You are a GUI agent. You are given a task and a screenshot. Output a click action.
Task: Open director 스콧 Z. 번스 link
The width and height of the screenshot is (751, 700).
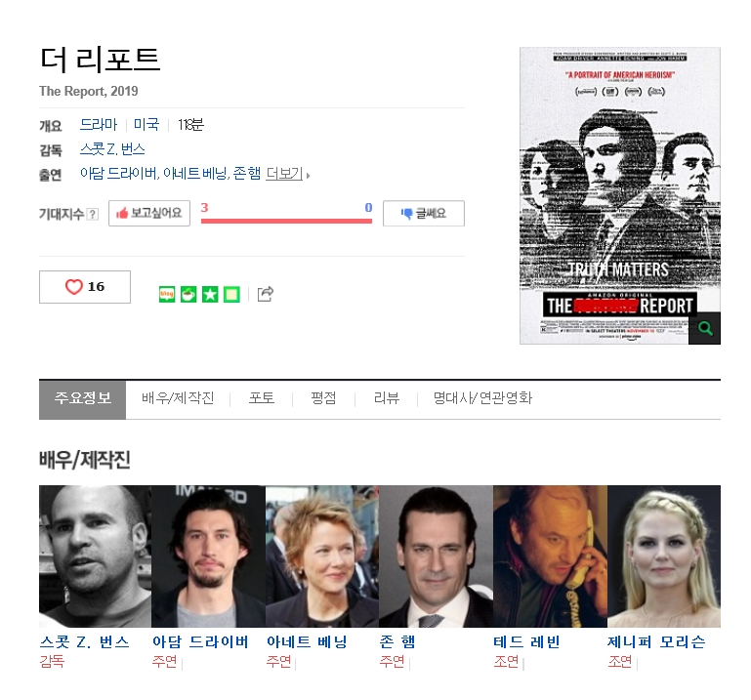tap(112, 149)
